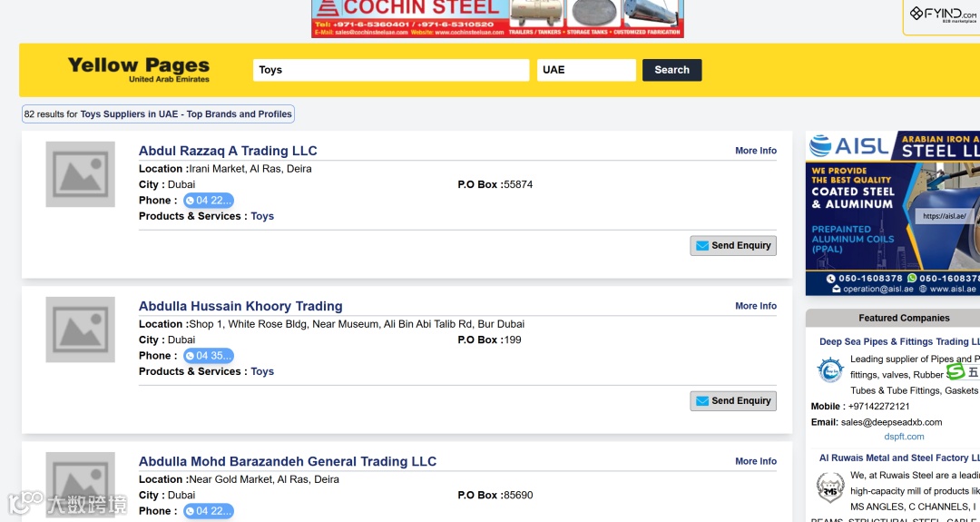Click Toys category link under Abdul Razzaq A Trading
Screen dimensions: 980x522
(262, 216)
